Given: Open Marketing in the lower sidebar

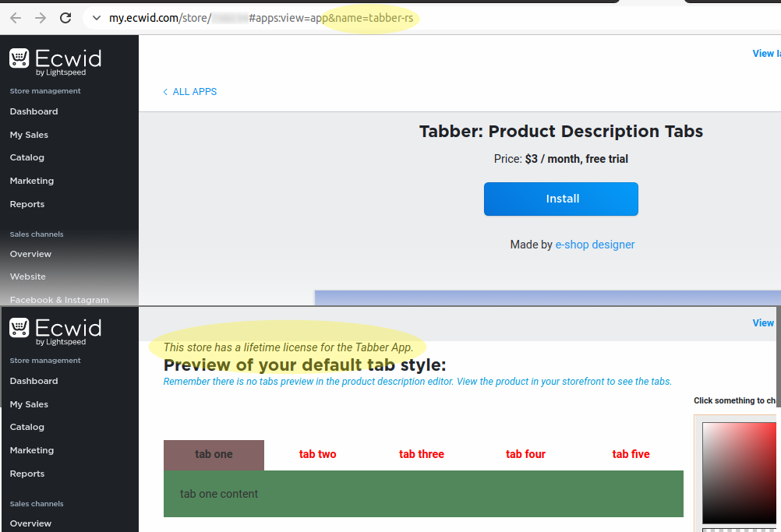Looking at the screenshot, I should pos(32,450).
